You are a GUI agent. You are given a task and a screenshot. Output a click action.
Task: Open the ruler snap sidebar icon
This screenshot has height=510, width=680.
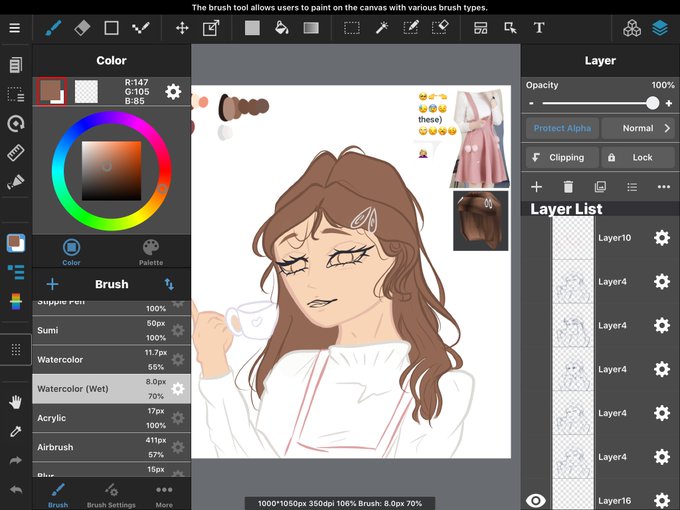pyautogui.click(x=16, y=153)
